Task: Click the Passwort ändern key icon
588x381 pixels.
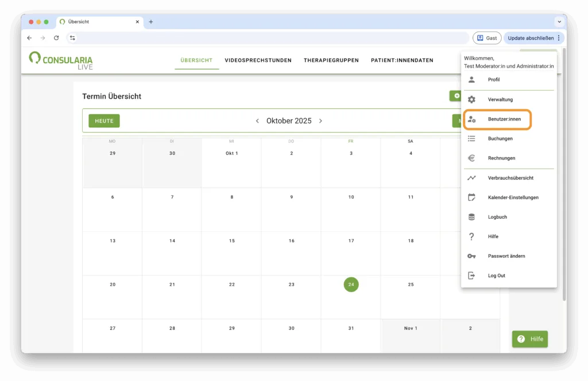Action: point(471,256)
